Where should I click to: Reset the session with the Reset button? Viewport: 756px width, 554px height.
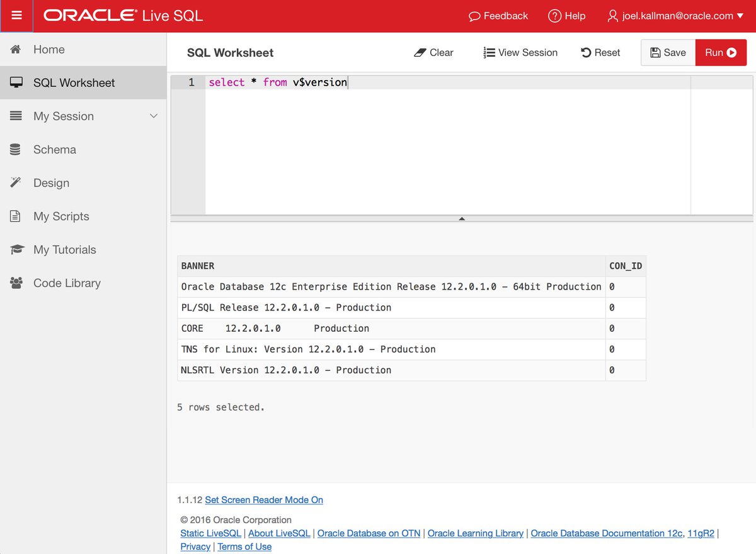click(600, 53)
